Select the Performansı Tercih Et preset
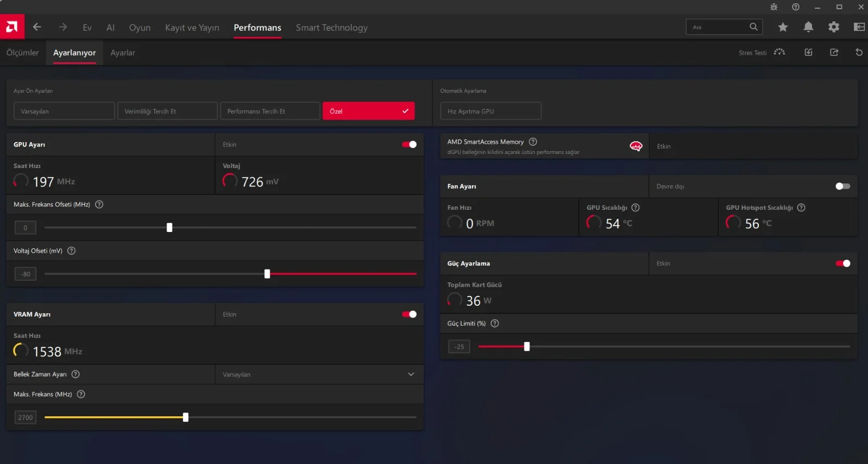This screenshot has height=464, width=868. (x=270, y=111)
